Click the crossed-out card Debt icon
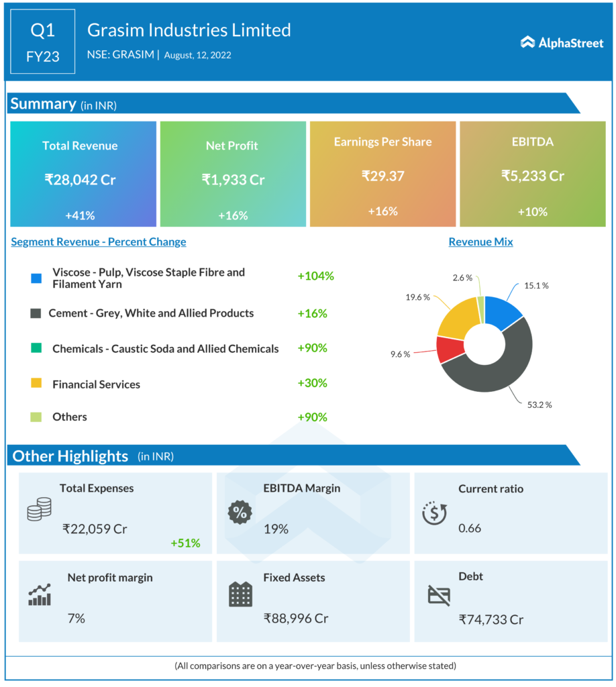Image resolution: width=616 pixels, height=687 pixels. click(x=439, y=594)
